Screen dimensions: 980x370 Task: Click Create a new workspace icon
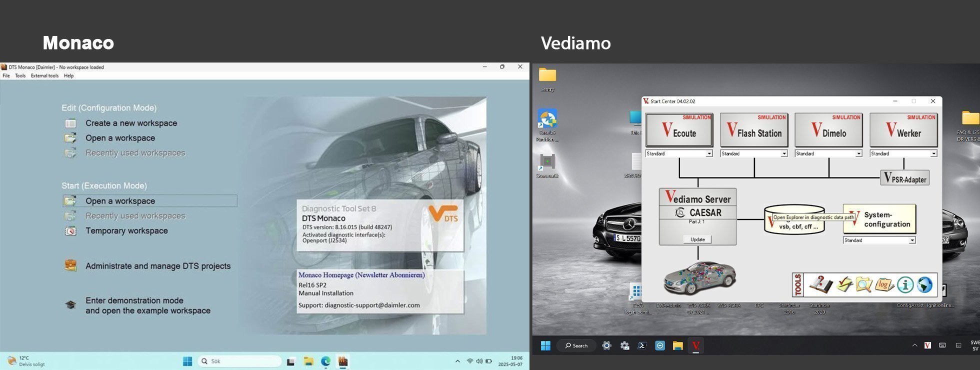tap(70, 123)
